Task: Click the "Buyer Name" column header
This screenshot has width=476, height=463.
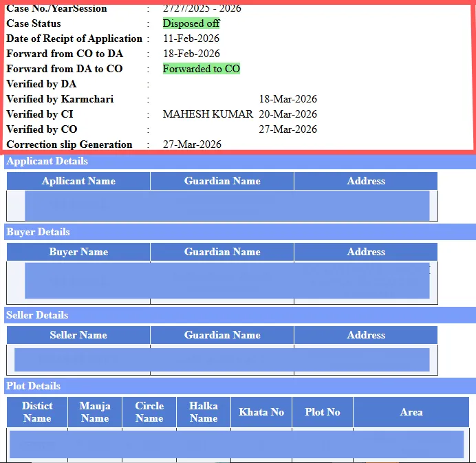Action: coord(78,252)
